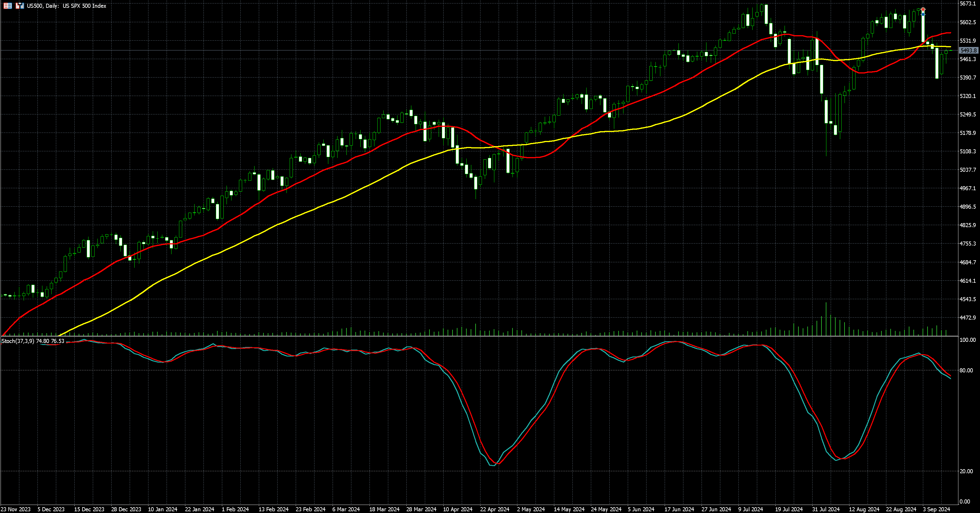Click the 5673.1 price scale label
The height and width of the screenshot is (513, 980).
968,4
